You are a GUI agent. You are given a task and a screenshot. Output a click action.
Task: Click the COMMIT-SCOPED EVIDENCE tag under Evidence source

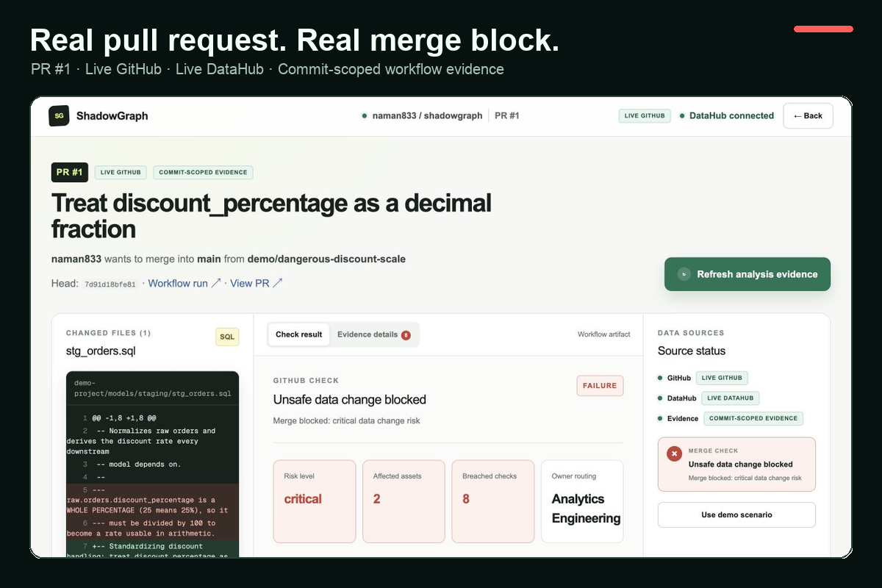(753, 418)
